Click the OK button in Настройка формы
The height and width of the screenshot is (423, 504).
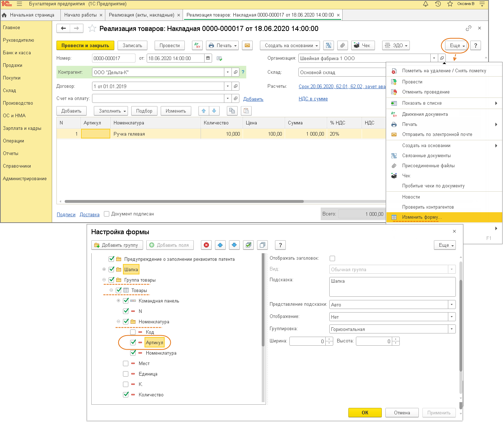click(365, 413)
